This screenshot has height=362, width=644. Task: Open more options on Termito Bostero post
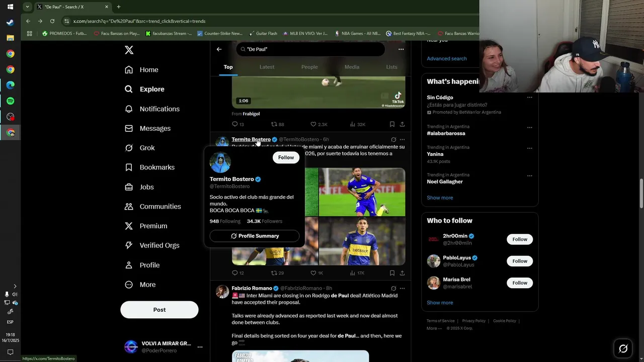(402, 139)
